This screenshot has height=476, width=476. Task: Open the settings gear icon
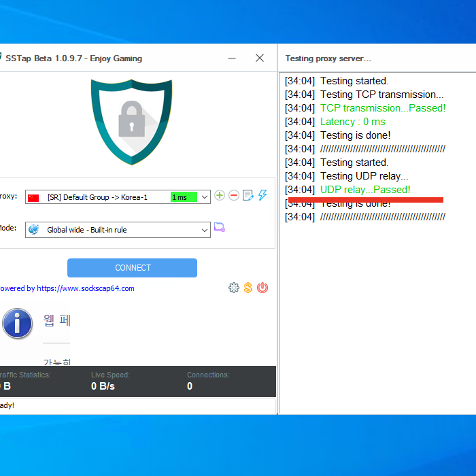tap(234, 288)
